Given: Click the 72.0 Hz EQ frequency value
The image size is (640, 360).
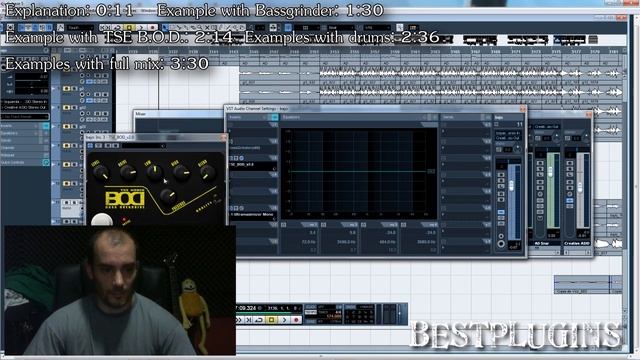Looking at the screenshot, I should click(x=309, y=242).
